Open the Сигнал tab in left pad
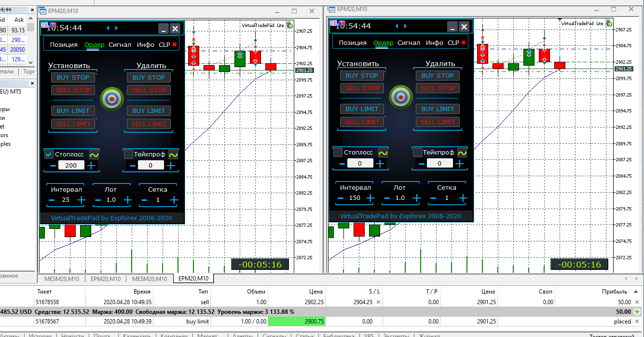Viewport: 644px width, 337px height. coord(120,44)
